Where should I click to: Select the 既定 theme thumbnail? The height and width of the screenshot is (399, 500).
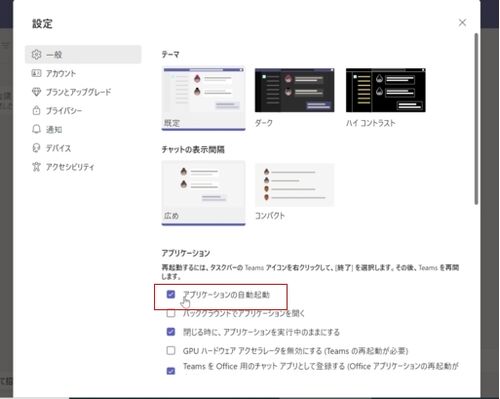pyautogui.click(x=203, y=98)
